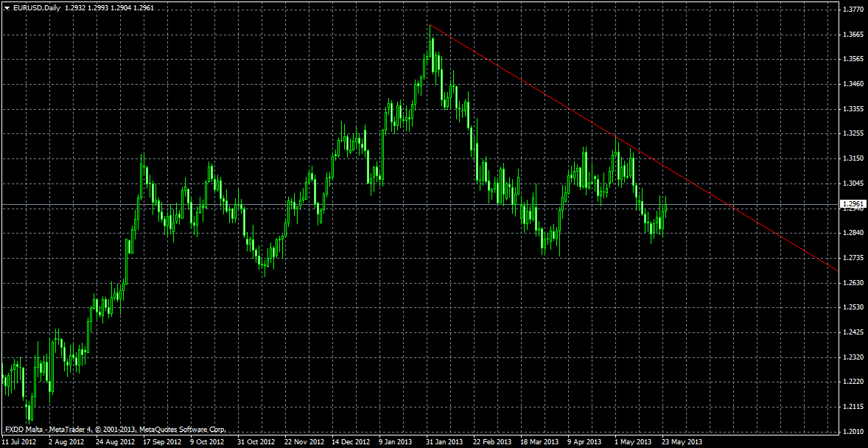Click the 1.2010 price axis label

853,431
